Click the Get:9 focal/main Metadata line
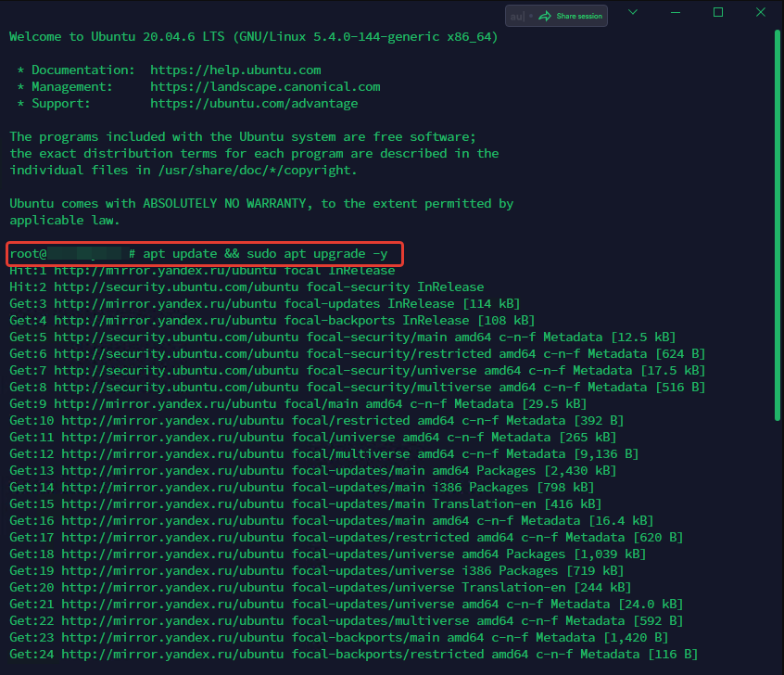 (x=298, y=404)
